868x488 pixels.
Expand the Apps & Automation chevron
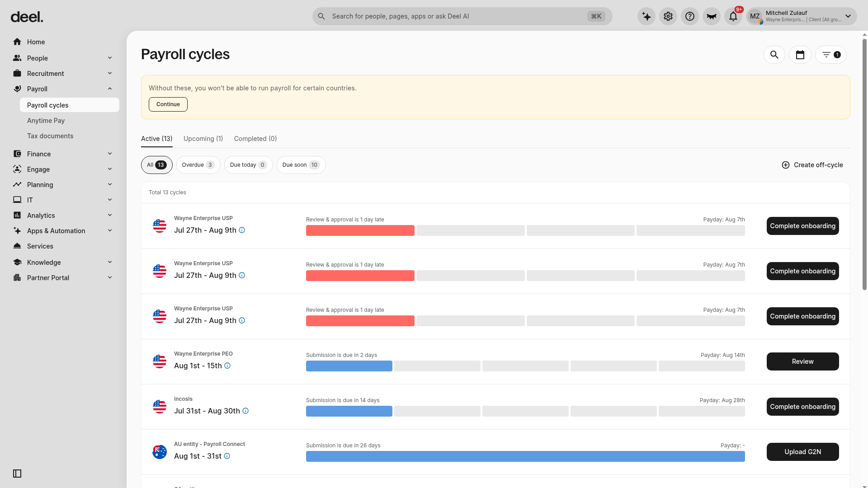(x=110, y=230)
